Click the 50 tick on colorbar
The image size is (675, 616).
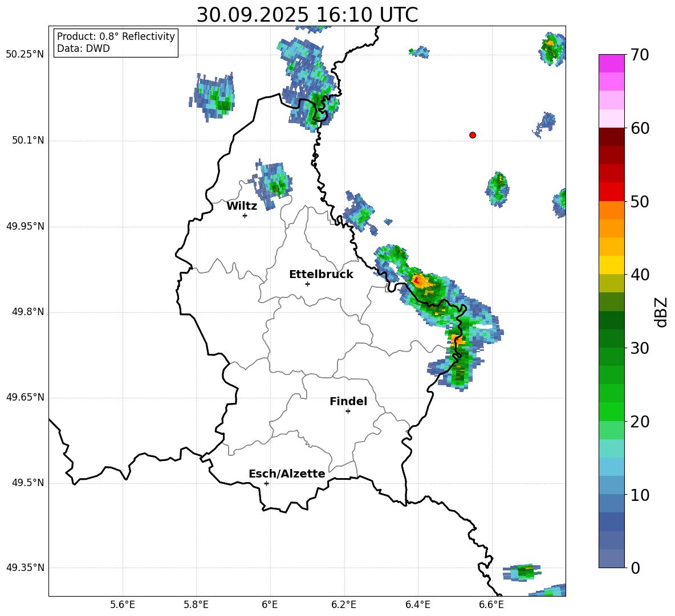pyautogui.click(x=640, y=201)
